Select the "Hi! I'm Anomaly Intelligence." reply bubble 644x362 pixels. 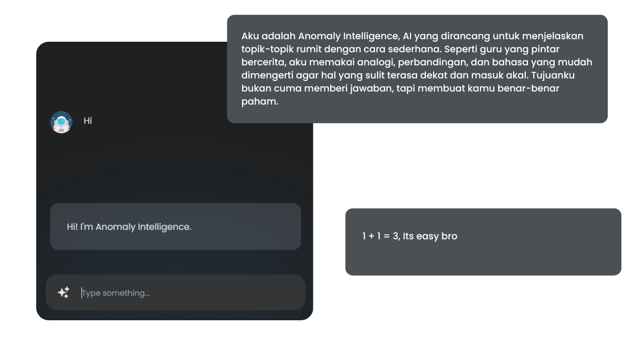(176, 227)
